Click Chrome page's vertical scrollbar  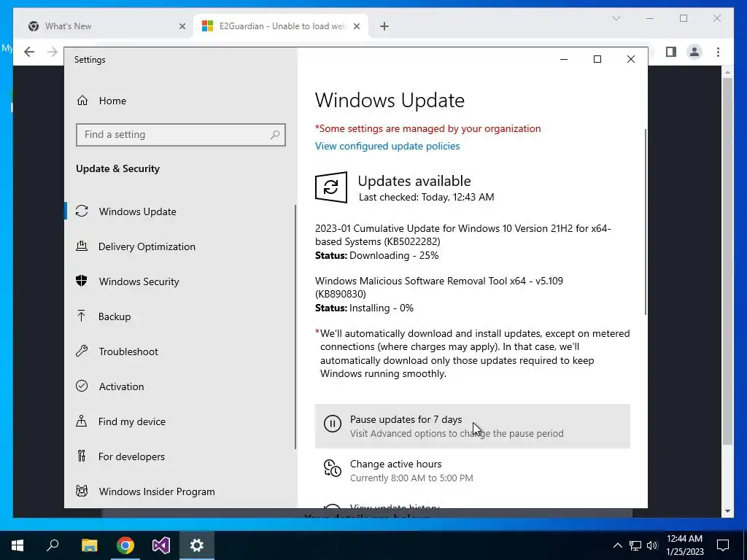click(727, 261)
